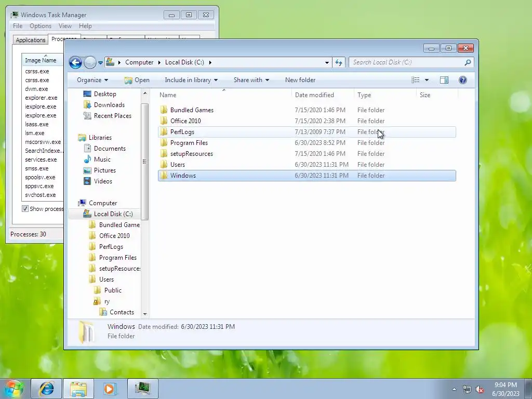Open the View menu in Task Manager
532x399 pixels.
coord(65,26)
